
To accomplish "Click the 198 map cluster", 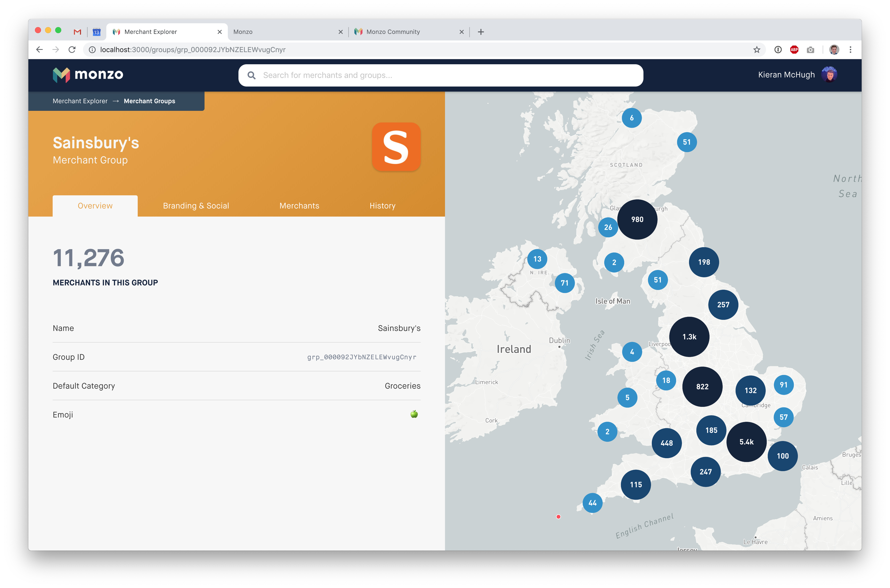I will 704,262.
